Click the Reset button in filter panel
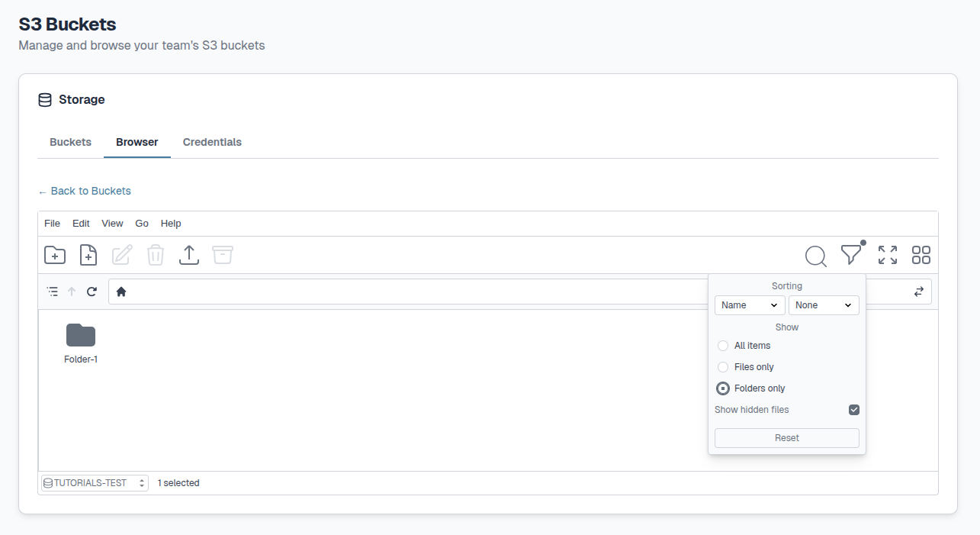This screenshot has height=535, width=980. (x=786, y=438)
